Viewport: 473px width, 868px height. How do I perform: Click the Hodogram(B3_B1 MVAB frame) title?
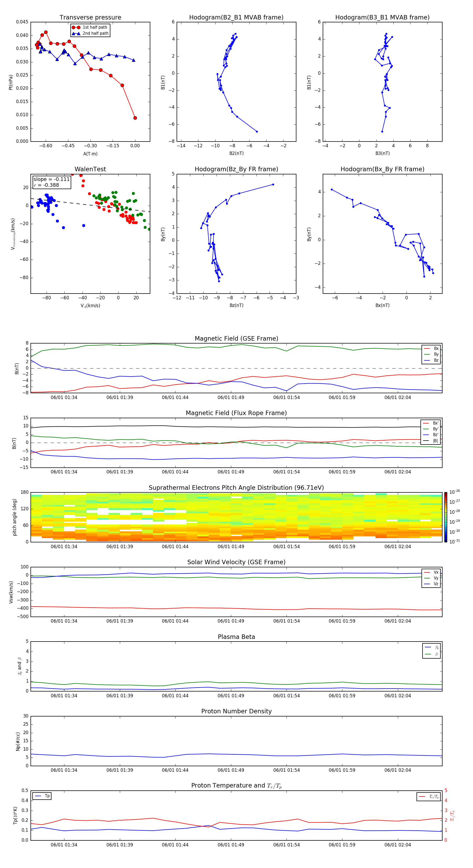382,18
